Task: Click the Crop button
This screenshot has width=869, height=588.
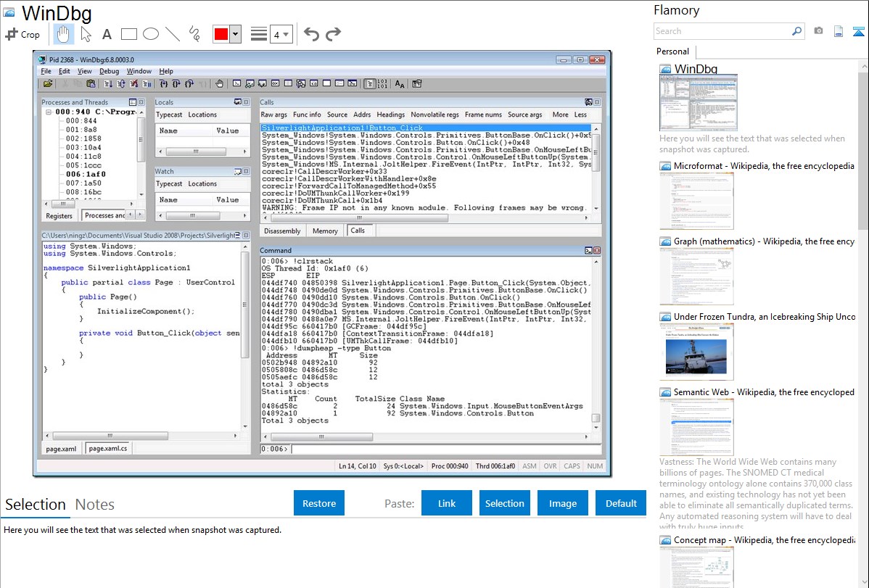Action: point(22,34)
